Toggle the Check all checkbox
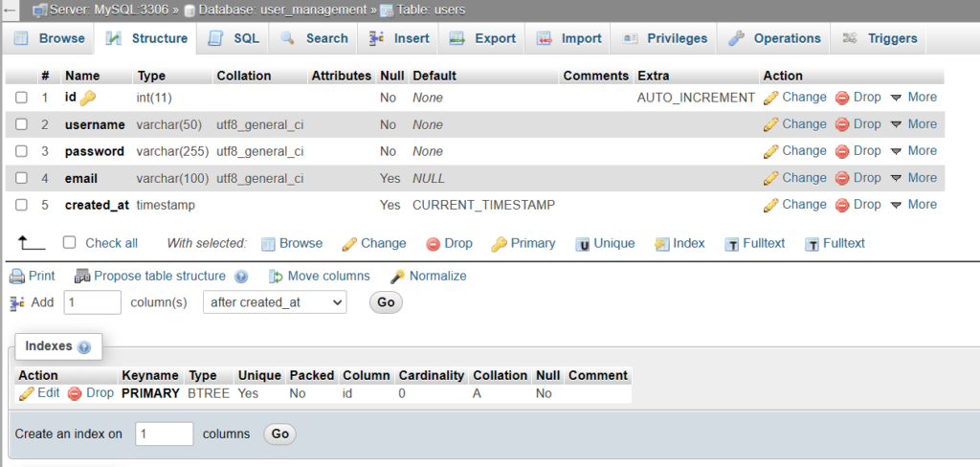 click(69, 242)
